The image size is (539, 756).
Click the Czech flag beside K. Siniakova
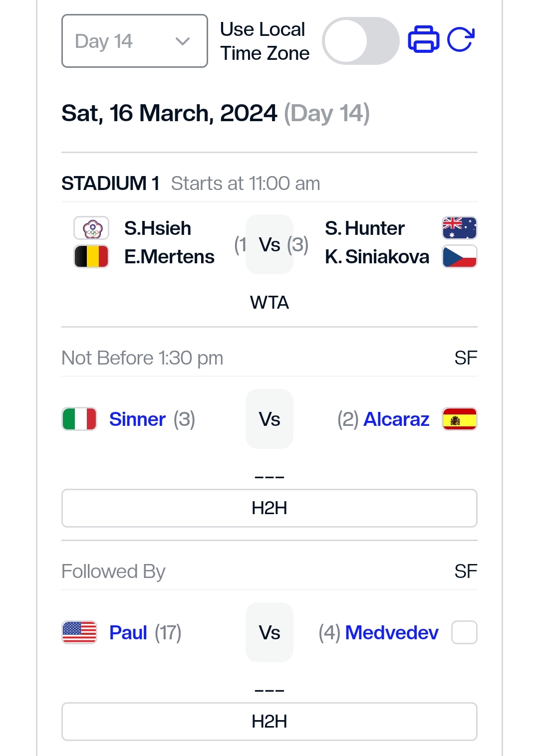[459, 257]
